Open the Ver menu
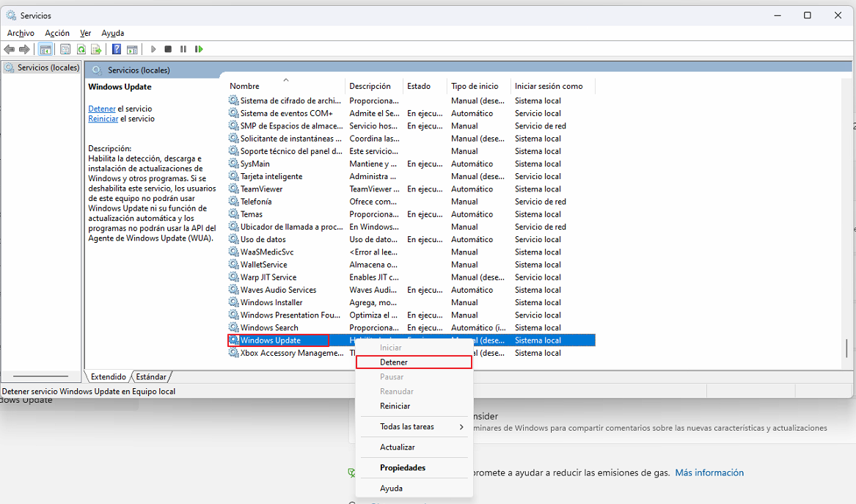The height and width of the screenshot is (504, 856). tap(85, 33)
